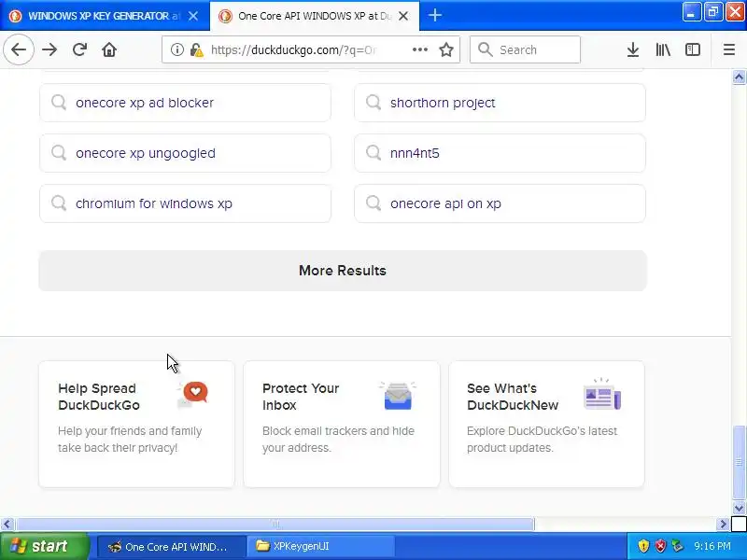Search for onecore xp ad blocker
The image size is (747, 560).
(x=185, y=103)
